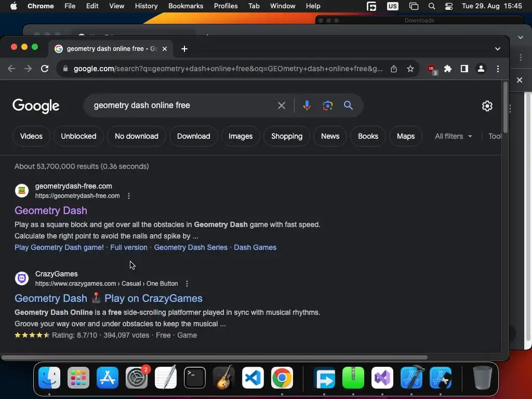Share this page from the address bar
This screenshot has height=399, width=532.
tap(394, 69)
